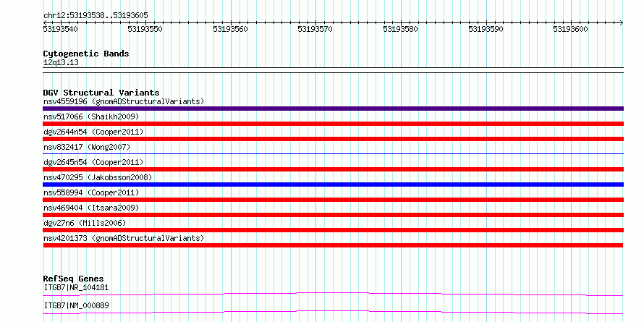Select the red bar under nsv517066

(333, 124)
